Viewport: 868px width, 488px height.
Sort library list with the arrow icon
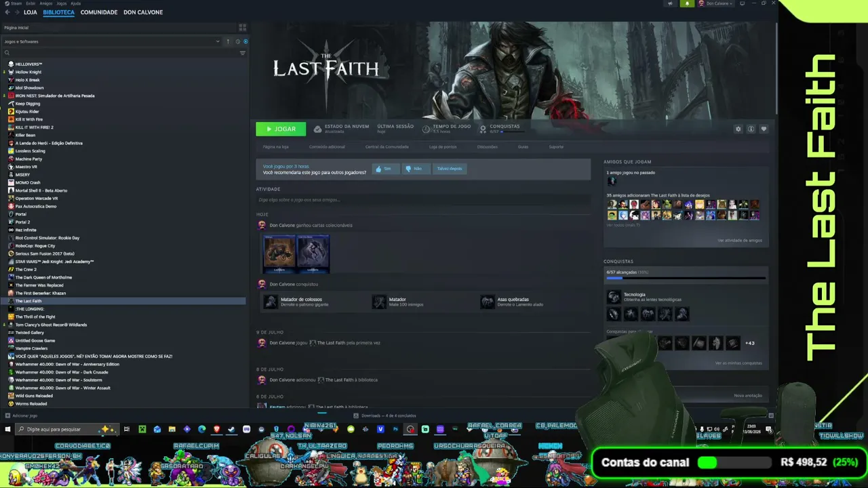click(228, 41)
